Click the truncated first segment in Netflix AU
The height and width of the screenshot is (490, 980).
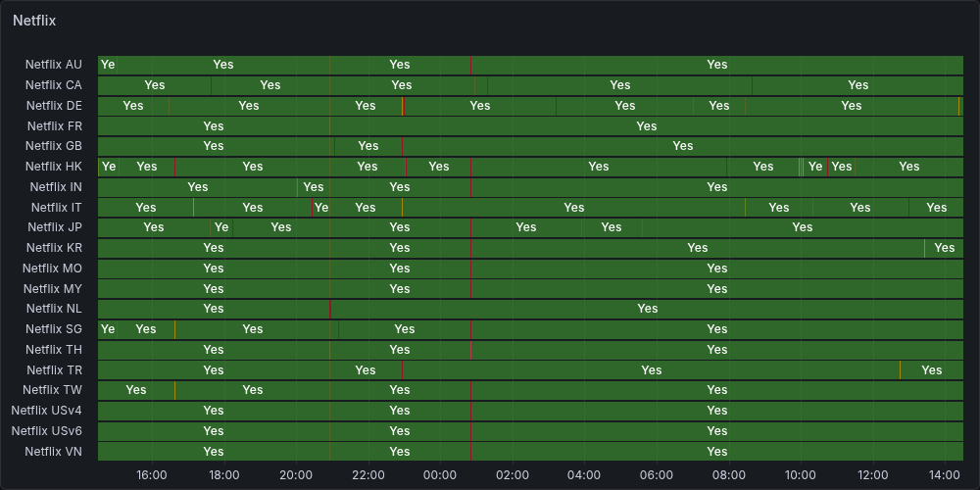click(107, 65)
